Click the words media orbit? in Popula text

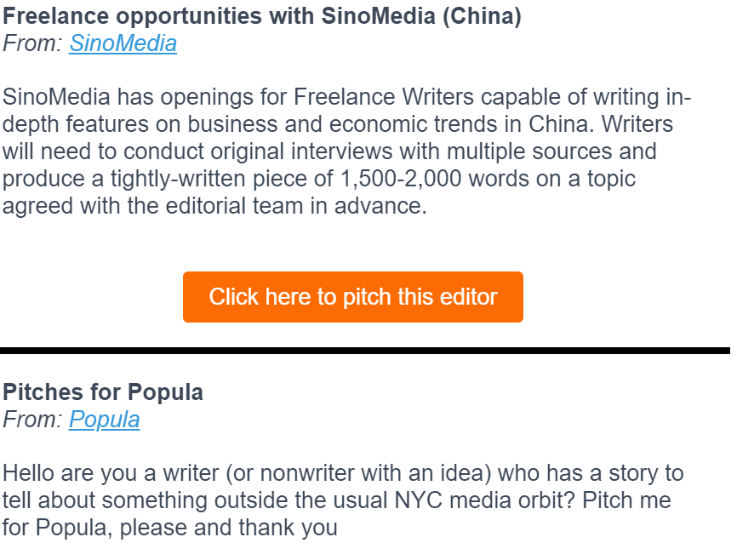[x=512, y=500]
